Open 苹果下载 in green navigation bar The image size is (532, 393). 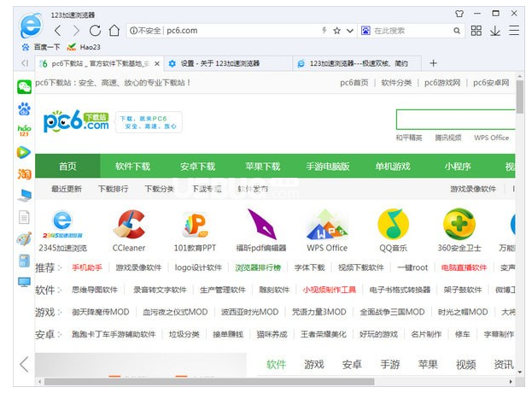click(263, 167)
